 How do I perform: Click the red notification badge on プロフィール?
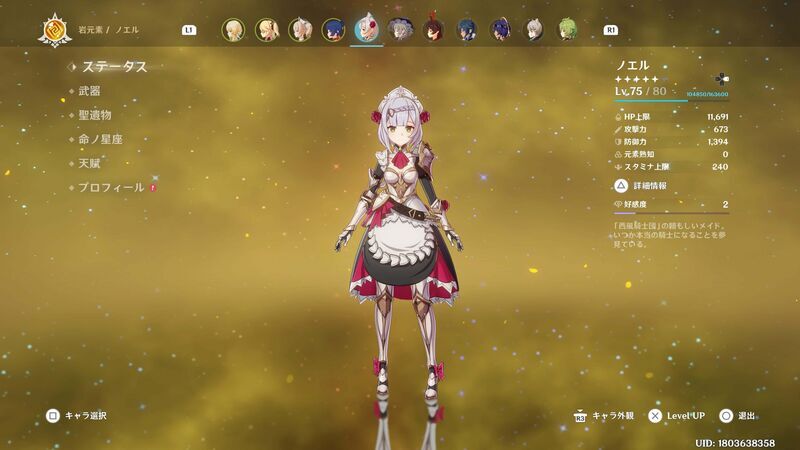click(153, 188)
